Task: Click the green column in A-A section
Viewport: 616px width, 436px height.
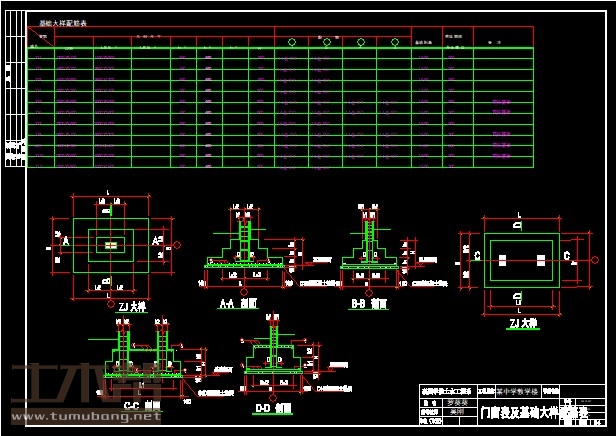Action: coord(245,239)
